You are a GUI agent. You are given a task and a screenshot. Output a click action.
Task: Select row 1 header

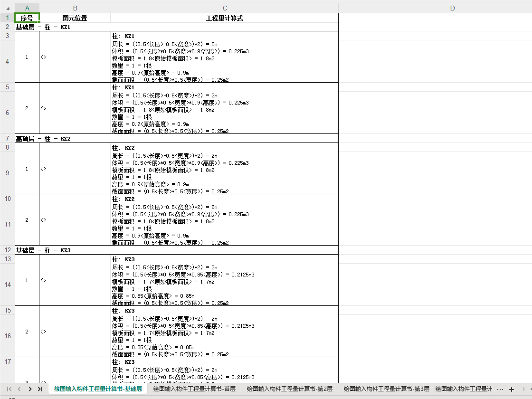point(8,18)
